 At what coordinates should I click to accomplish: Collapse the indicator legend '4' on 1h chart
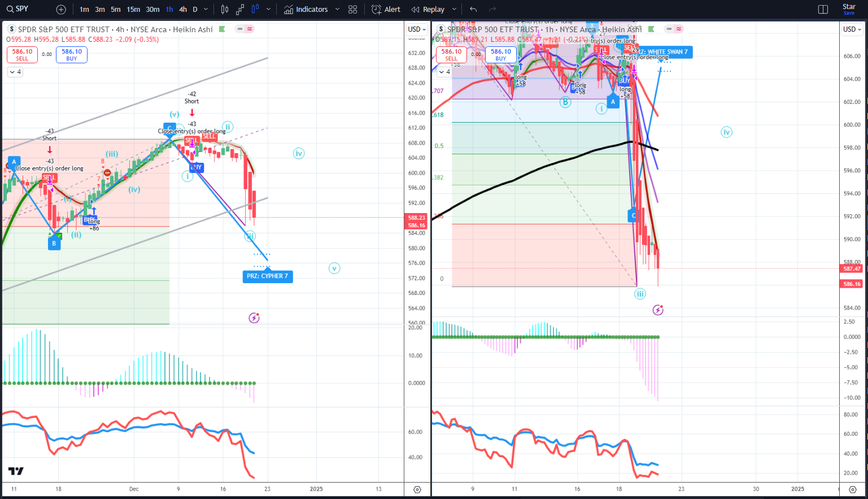[444, 72]
